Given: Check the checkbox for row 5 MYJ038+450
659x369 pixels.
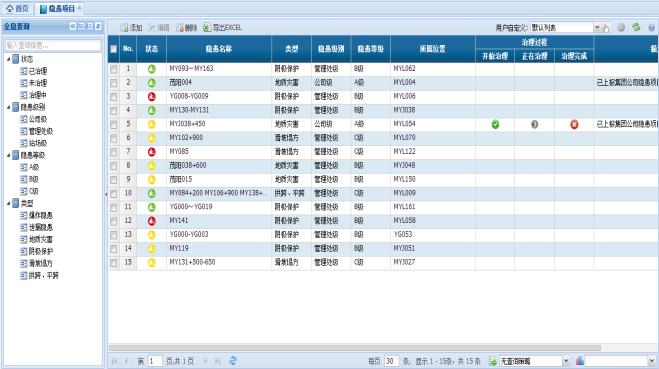Looking at the screenshot, I should (113, 124).
